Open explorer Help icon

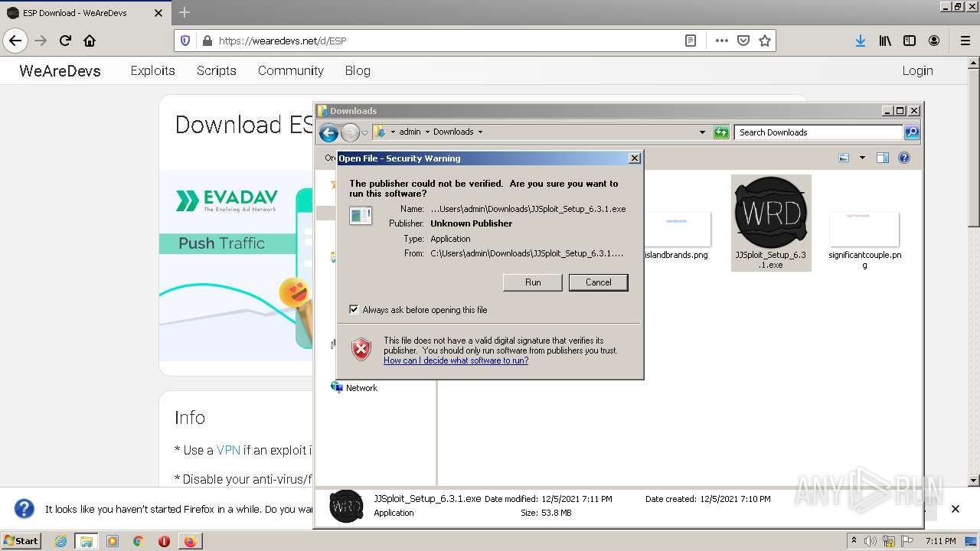pos(903,158)
